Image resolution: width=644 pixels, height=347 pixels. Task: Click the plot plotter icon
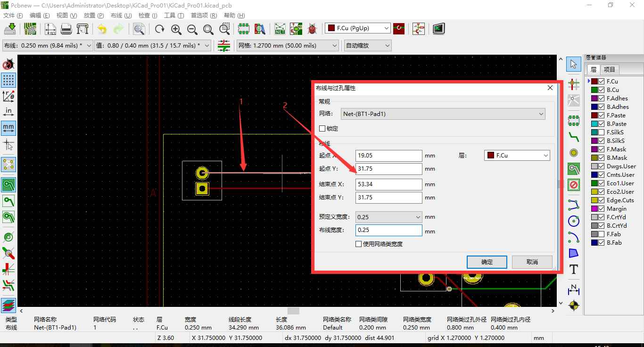click(83, 29)
